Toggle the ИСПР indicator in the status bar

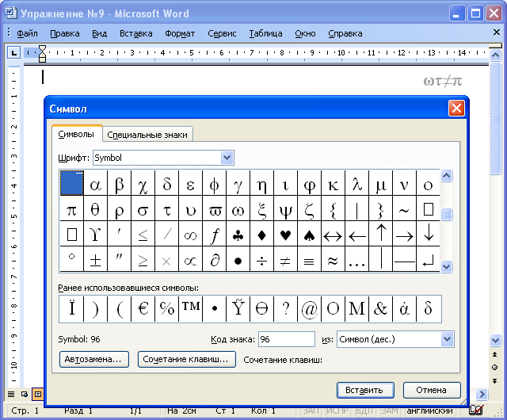(337, 411)
